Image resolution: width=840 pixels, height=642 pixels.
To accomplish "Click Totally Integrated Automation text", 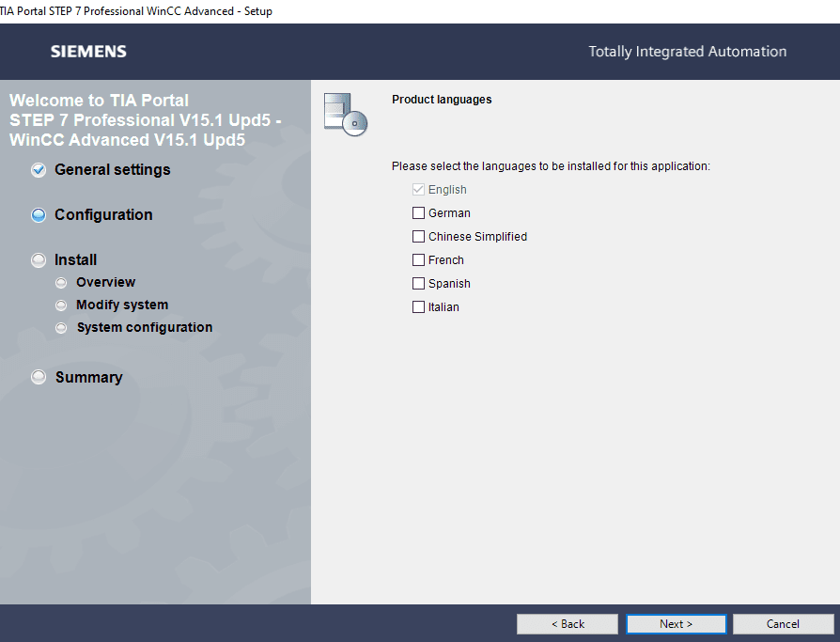I will tap(688, 52).
